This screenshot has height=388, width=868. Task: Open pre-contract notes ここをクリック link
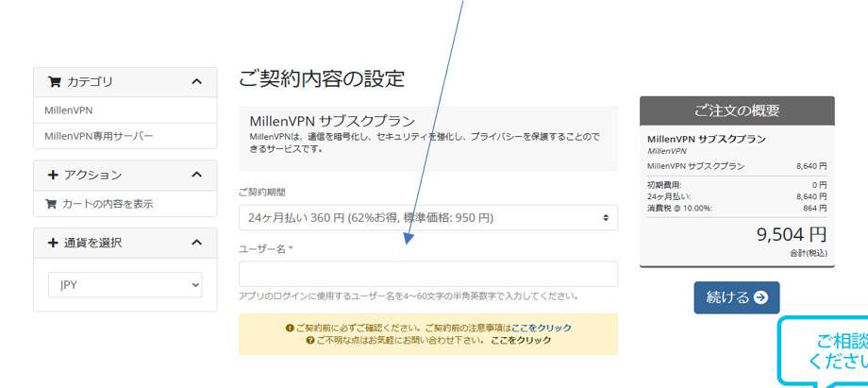[x=542, y=329]
